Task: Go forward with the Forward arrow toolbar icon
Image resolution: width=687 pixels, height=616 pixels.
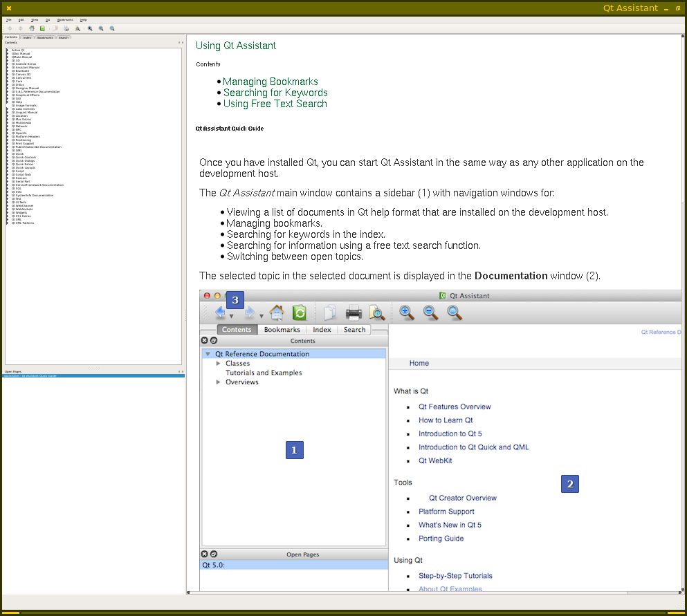Action: click(x=20, y=28)
